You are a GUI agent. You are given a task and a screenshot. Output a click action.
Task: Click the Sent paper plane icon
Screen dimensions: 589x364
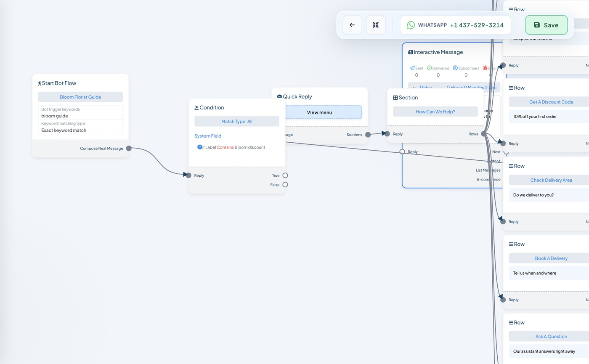[412, 68]
